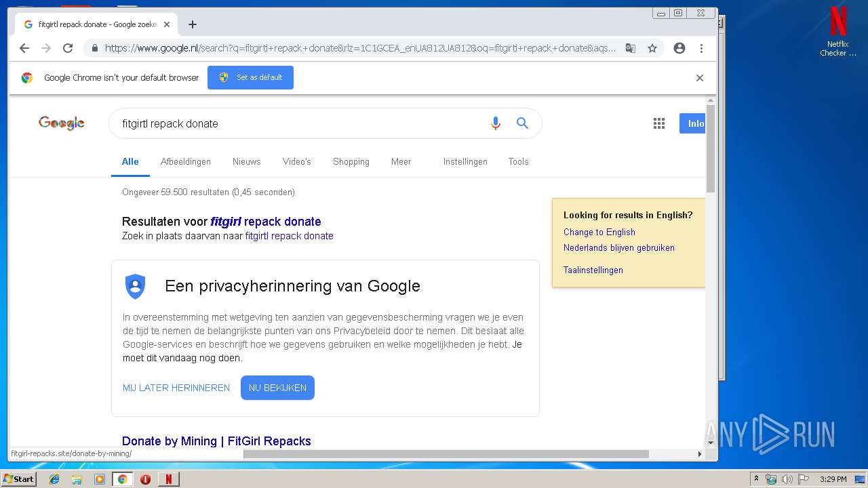Click the browser forward arrow
This screenshot has height=488, width=868.
pos(46,48)
